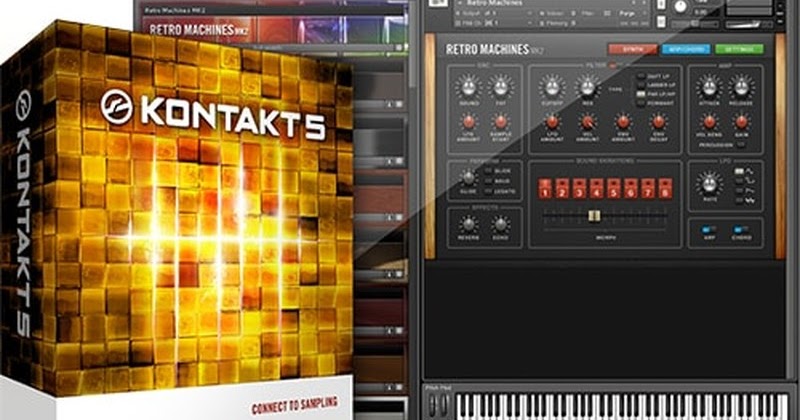
Task: Click the FAT knob in OSC section
Action: [x=501, y=87]
